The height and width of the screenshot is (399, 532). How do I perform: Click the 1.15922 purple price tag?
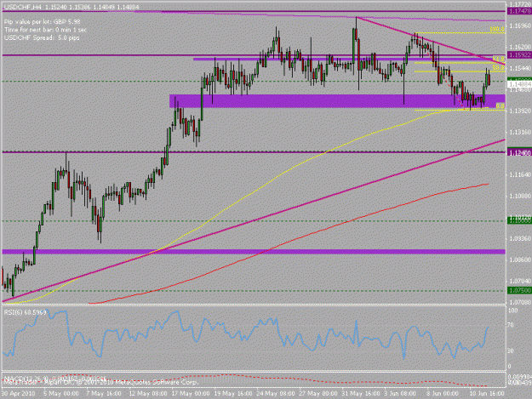coord(519,55)
